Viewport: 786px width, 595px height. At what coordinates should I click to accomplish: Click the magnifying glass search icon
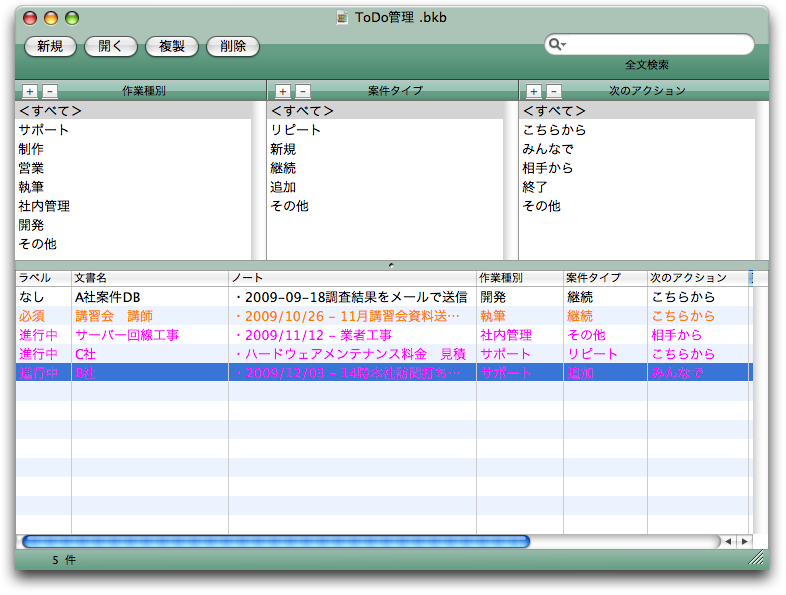557,45
